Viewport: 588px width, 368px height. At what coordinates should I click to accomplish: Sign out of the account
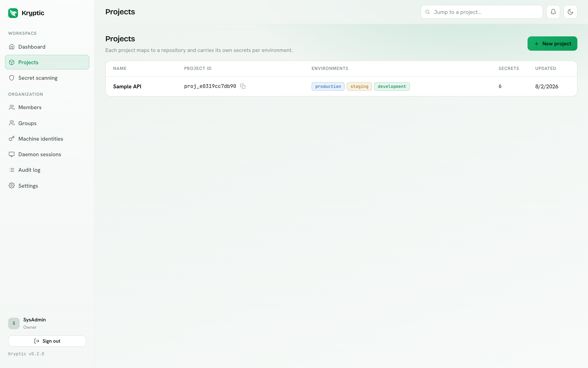(47, 341)
